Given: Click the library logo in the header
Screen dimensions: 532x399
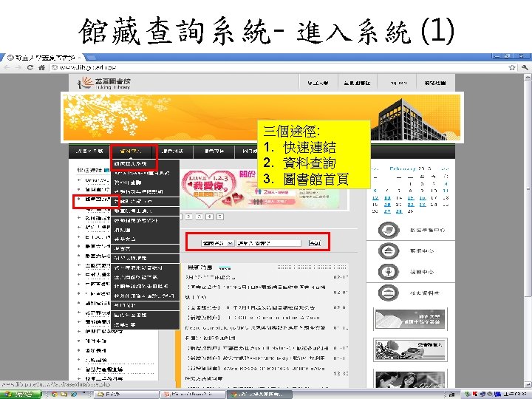Looking at the screenshot, I should point(104,83).
